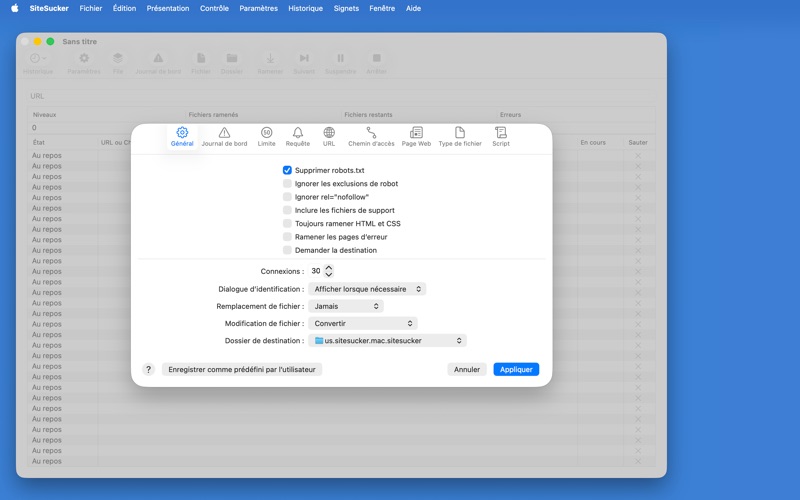Open the Signets menu
Image resolution: width=800 pixels, height=500 pixels.
coord(346,8)
